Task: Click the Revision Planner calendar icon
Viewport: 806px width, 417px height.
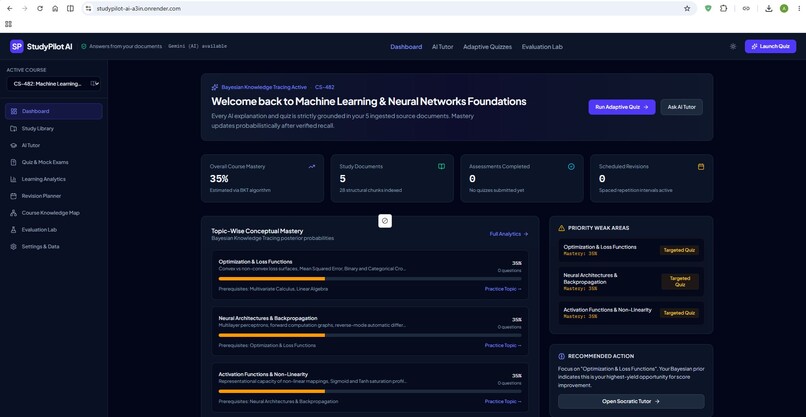Action: [x=13, y=196]
